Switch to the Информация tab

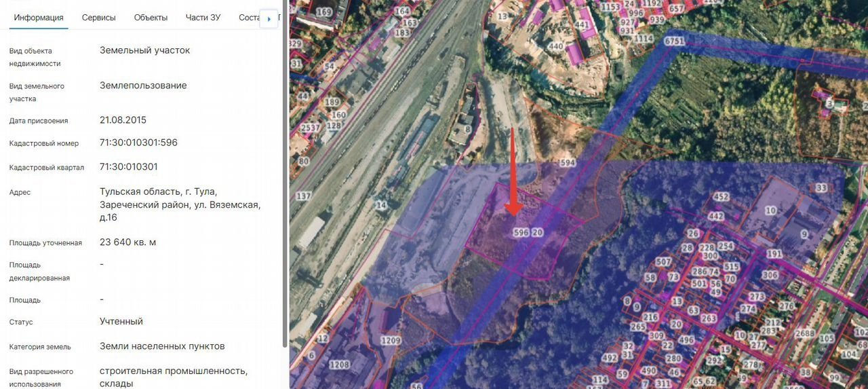click(x=39, y=18)
